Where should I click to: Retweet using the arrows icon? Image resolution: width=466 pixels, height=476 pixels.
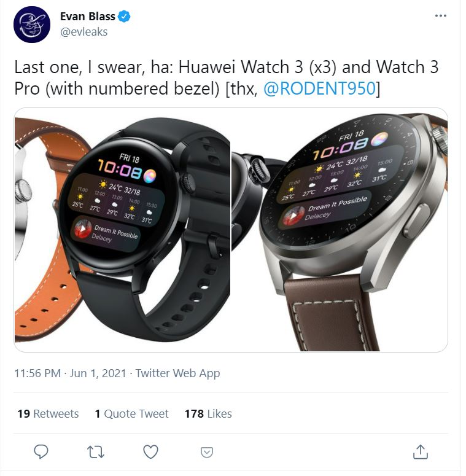tap(96, 451)
